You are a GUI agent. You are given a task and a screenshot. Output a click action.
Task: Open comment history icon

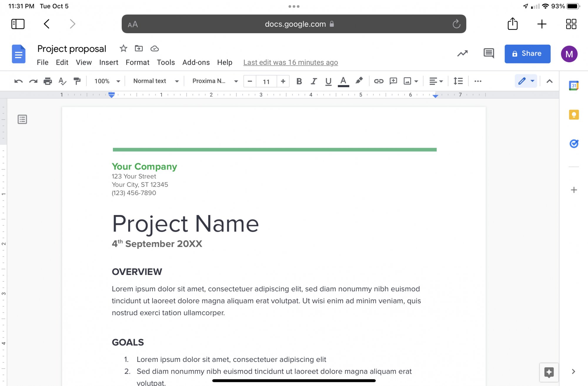(489, 53)
